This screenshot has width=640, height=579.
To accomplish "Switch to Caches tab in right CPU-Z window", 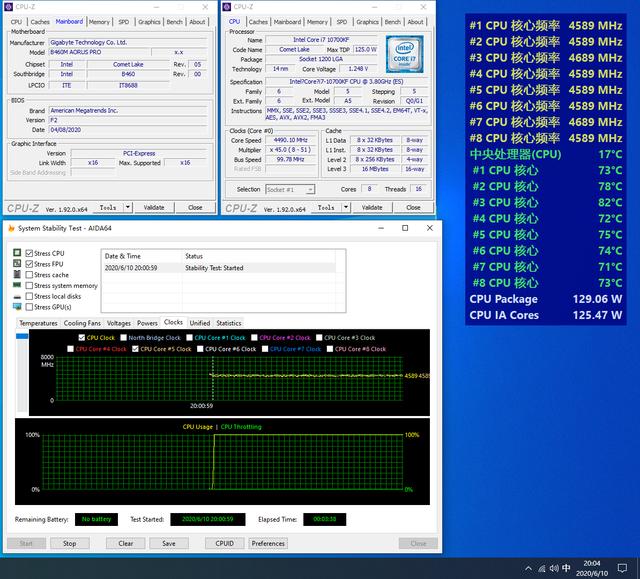I will tap(258, 22).
